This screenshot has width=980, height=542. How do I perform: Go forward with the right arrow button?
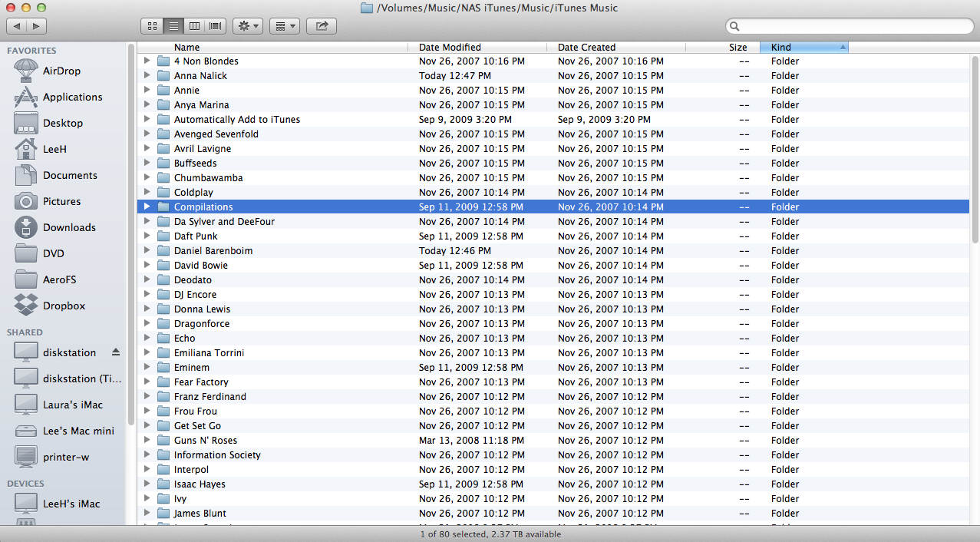37,26
